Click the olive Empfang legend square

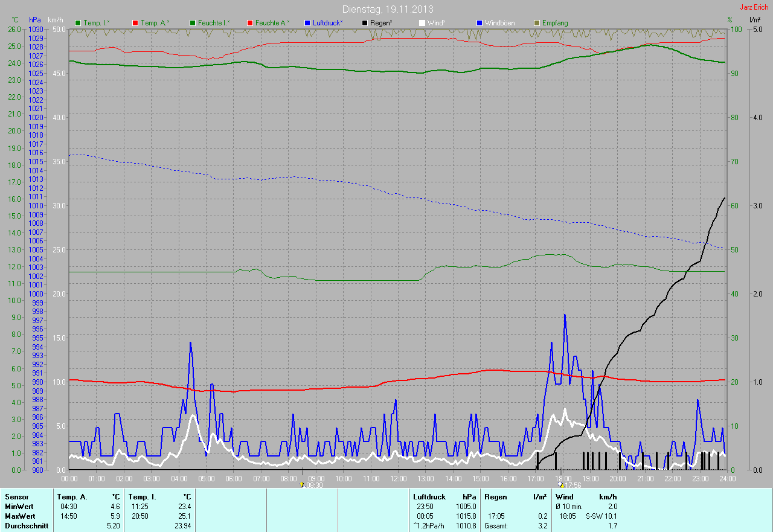coord(537,23)
